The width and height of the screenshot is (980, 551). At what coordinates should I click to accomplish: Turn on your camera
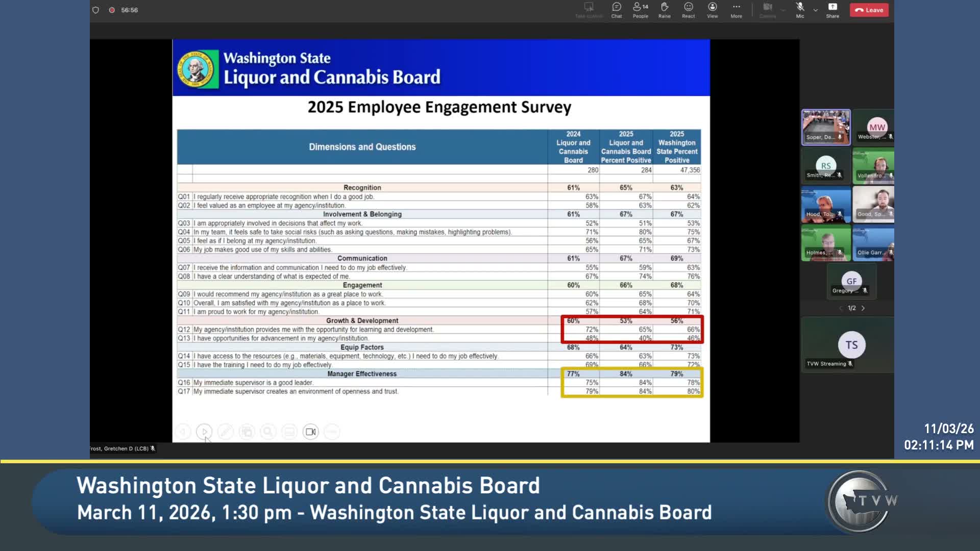tap(768, 9)
